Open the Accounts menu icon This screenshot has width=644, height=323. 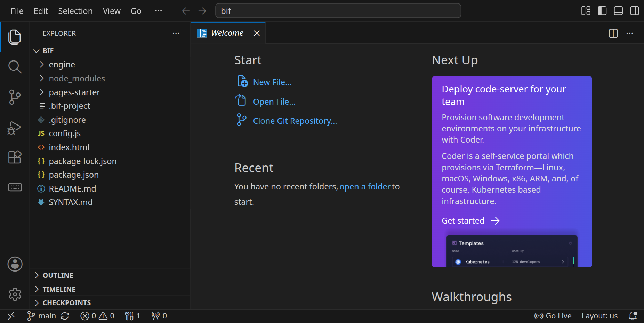15,264
